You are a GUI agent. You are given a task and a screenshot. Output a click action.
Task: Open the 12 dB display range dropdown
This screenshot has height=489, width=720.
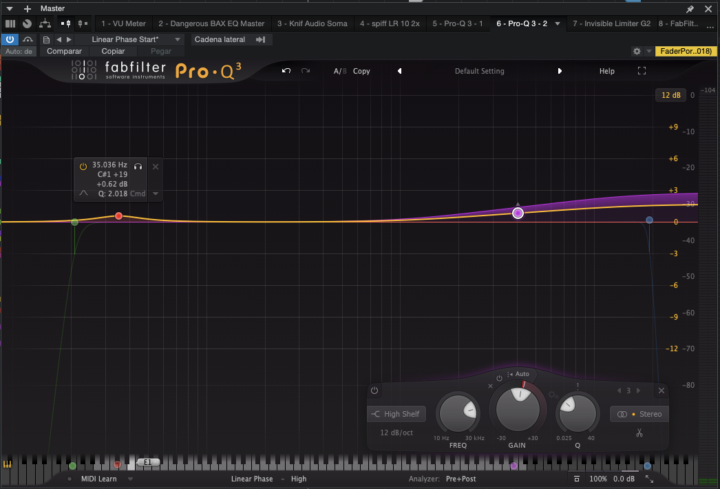(x=670, y=95)
